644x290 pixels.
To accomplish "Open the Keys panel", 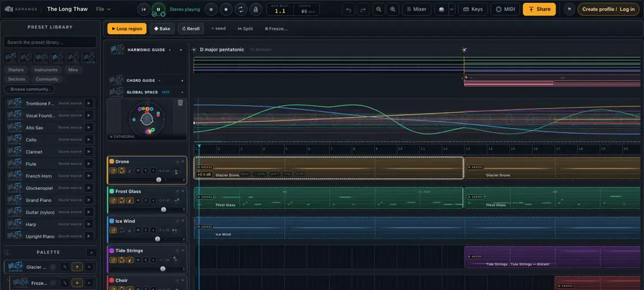I will pyautogui.click(x=473, y=9).
